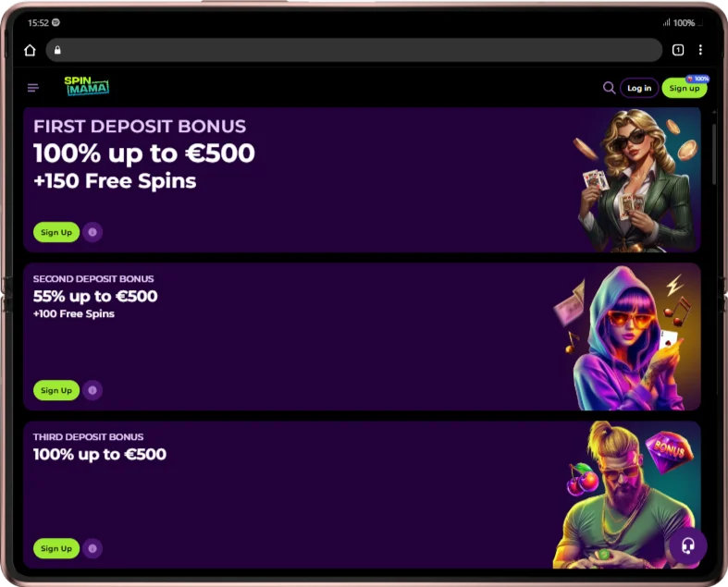Click the header Sign up button
The image size is (728, 587).
click(685, 88)
